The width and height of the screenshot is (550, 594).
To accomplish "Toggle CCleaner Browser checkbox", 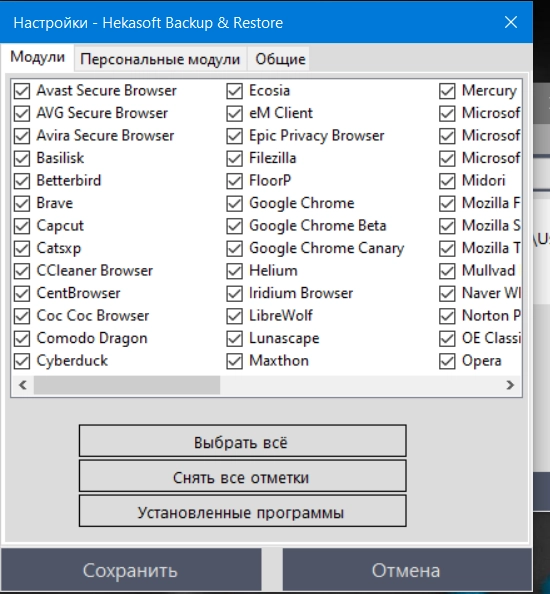I will point(22,271).
